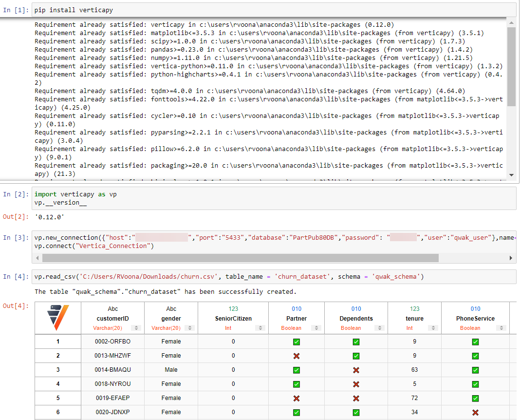Screen dimensions: 520x420
Task: Select the SeniorCitizen column header
Action: [234, 319]
